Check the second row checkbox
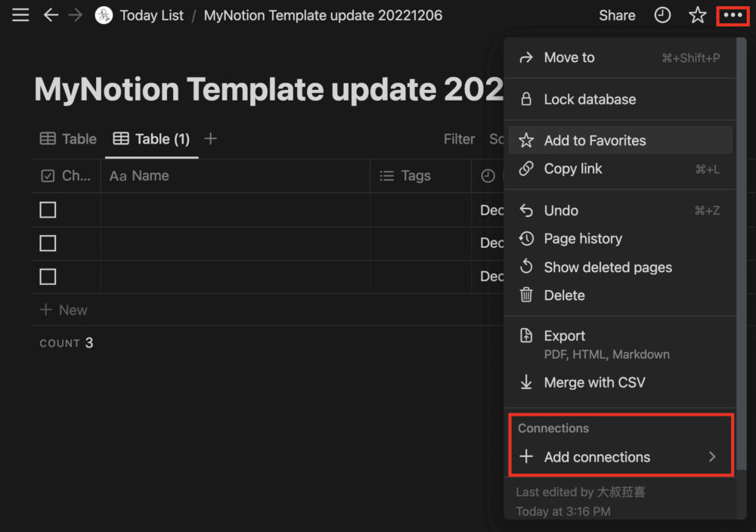This screenshot has height=532, width=756. pos(48,243)
